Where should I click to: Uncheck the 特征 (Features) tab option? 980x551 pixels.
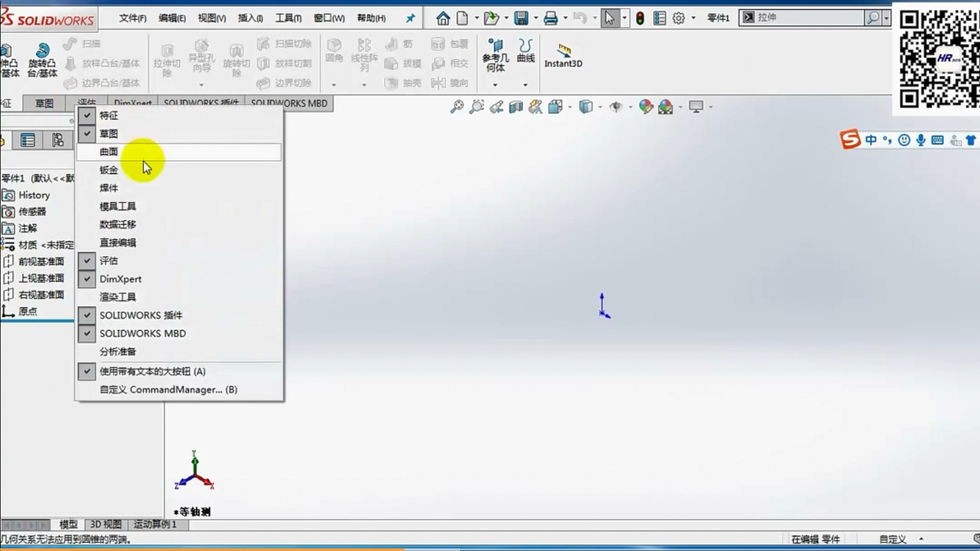[x=109, y=116]
